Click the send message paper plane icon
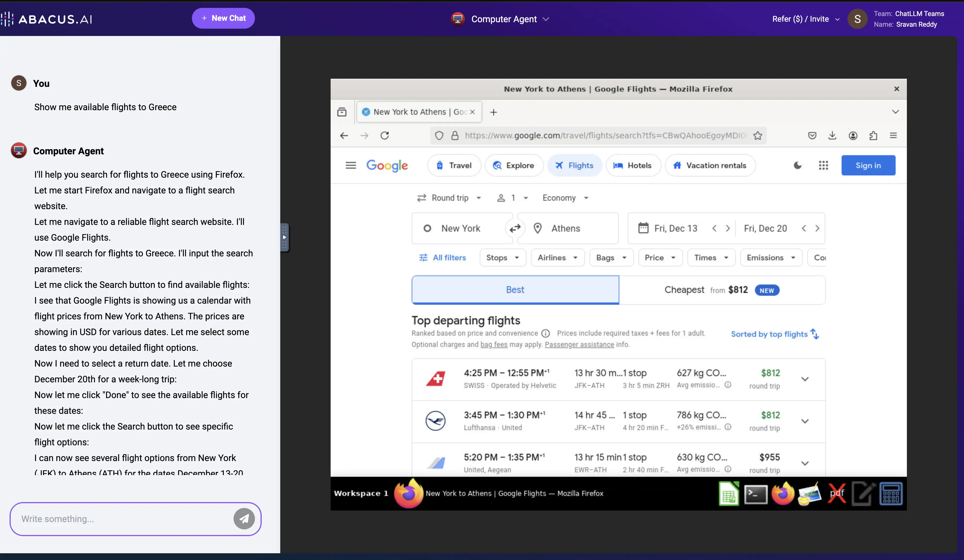964x560 pixels. (244, 519)
